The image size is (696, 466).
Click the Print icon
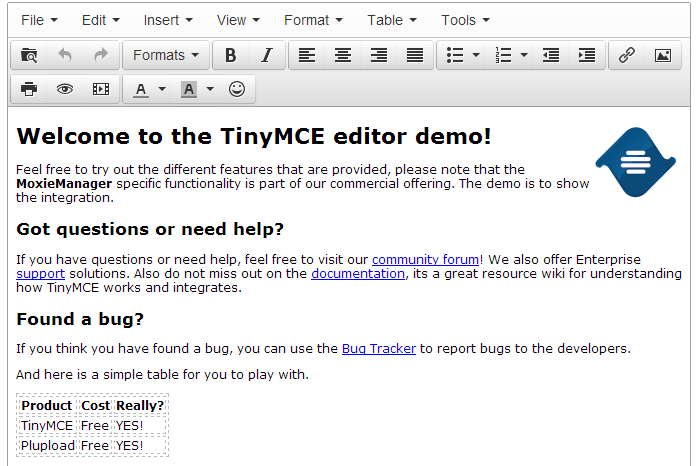29,89
